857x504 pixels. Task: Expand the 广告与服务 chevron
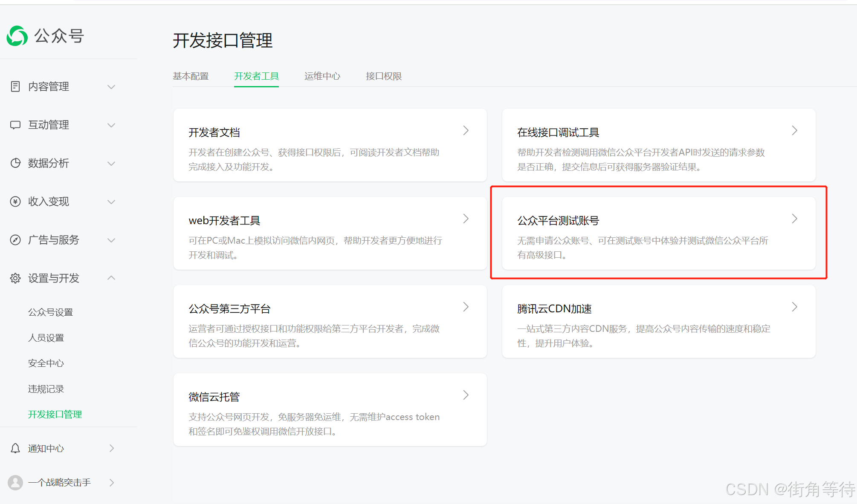point(111,240)
